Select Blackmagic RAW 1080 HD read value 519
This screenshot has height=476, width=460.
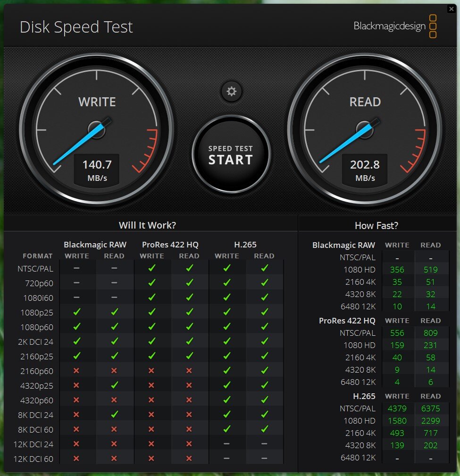point(431,270)
